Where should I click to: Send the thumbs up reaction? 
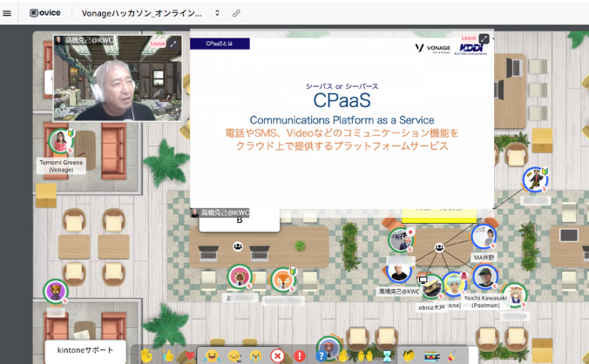point(168,355)
